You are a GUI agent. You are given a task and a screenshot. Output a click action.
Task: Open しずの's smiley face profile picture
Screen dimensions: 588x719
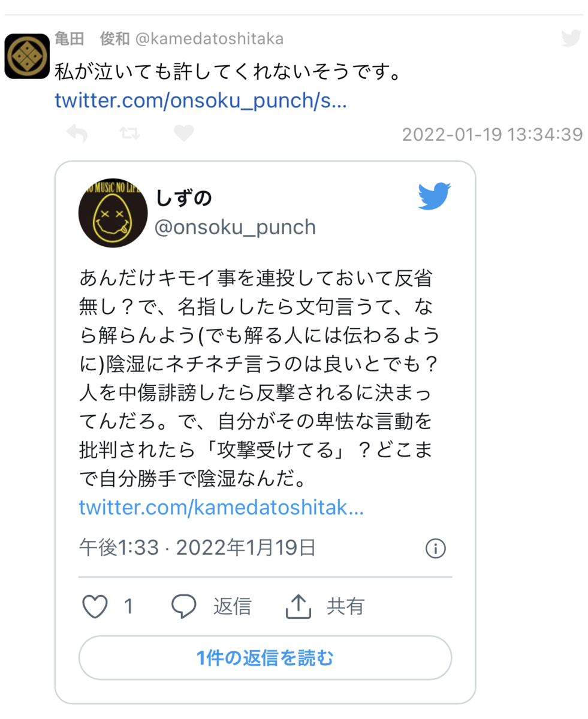click(x=113, y=212)
